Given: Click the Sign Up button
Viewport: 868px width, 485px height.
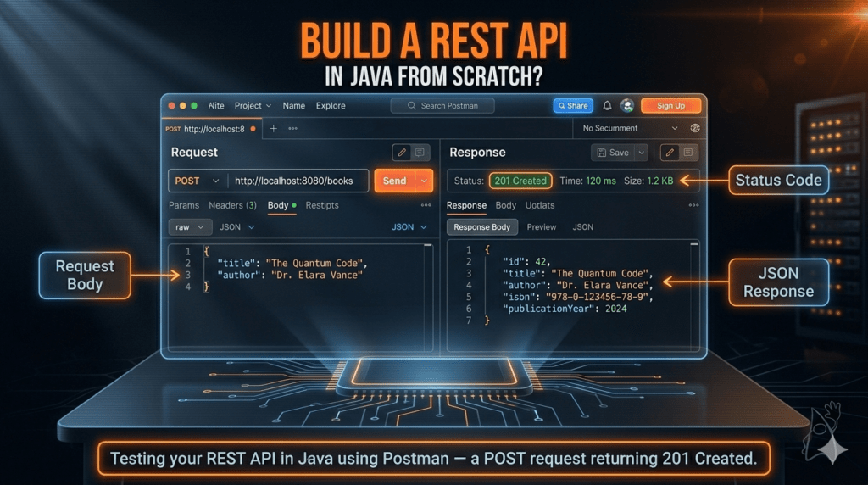Looking at the screenshot, I should (671, 105).
